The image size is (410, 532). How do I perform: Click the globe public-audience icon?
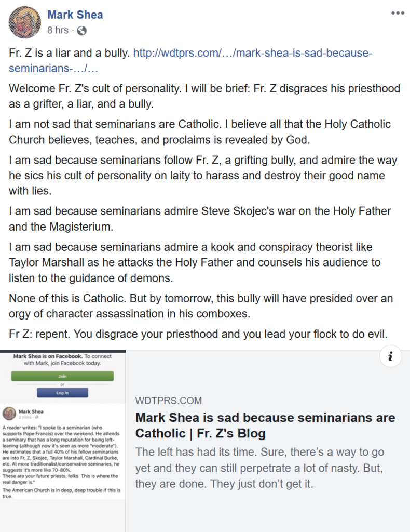tap(81, 31)
